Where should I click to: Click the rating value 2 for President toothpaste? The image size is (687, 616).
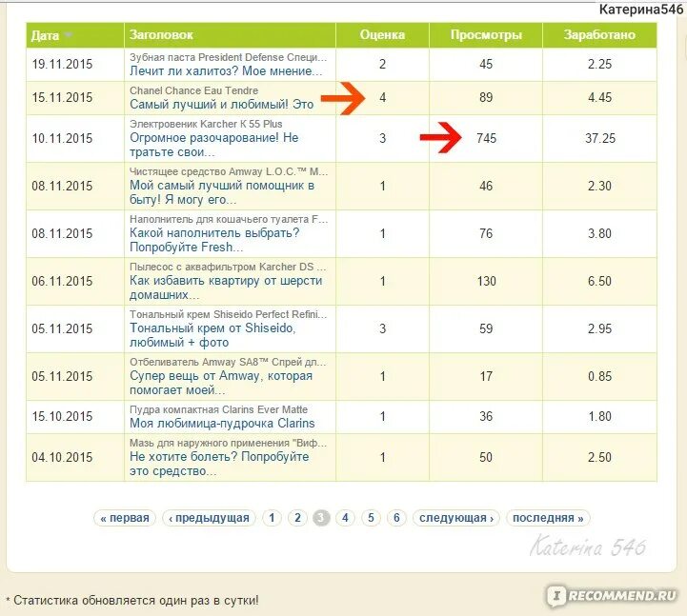click(382, 65)
